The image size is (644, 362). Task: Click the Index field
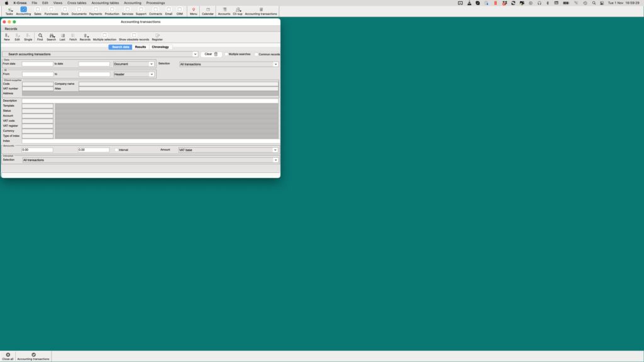click(150, 141)
